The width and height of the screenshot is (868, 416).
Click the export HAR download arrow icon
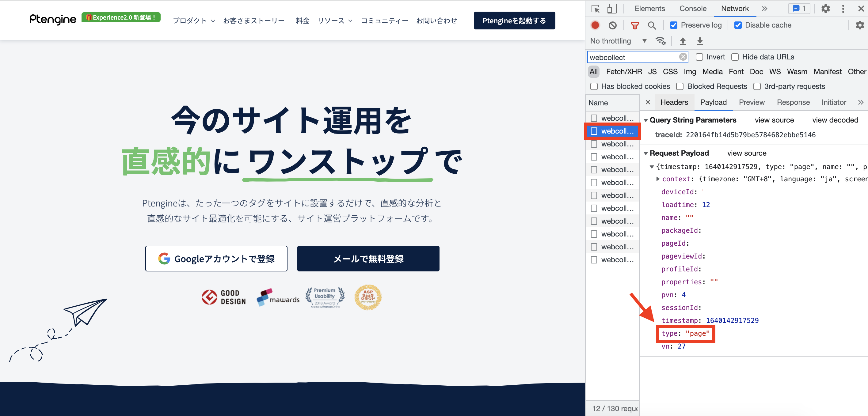tap(700, 41)
